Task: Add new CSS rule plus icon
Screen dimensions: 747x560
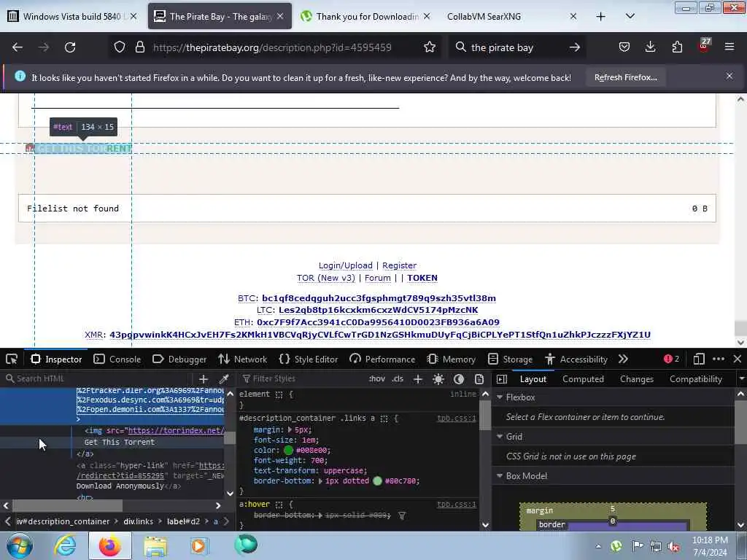Action: tap(418, 378)
